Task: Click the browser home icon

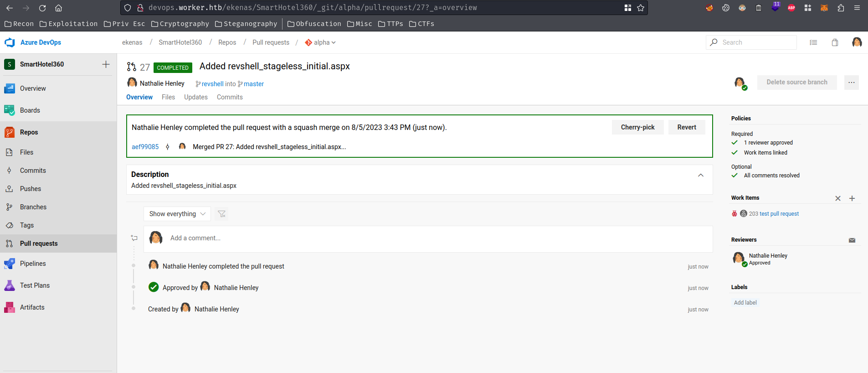Action: [58, 8]
